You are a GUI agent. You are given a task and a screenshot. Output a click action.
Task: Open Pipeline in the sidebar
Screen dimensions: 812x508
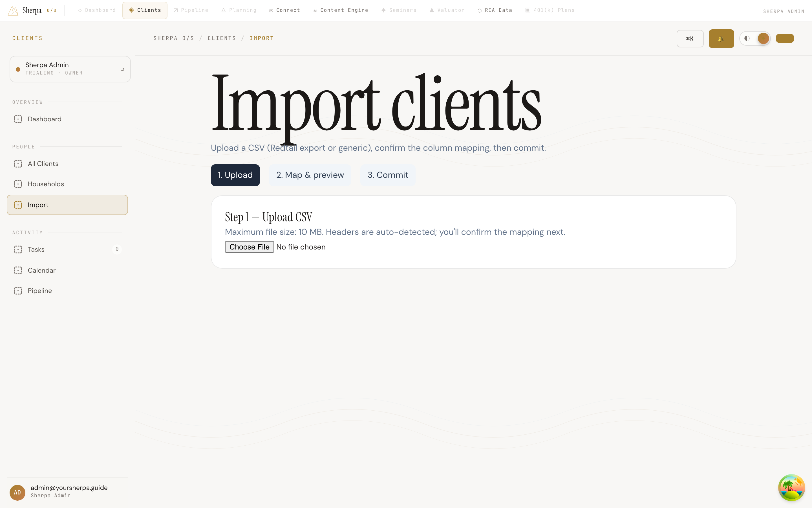[x=67, y=291]
